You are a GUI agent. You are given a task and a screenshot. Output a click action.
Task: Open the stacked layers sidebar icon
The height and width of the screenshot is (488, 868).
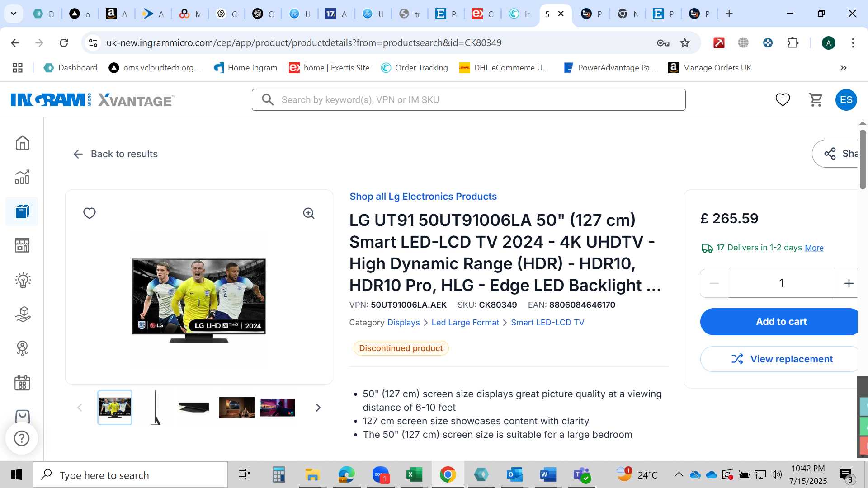[x=22, y=314]
